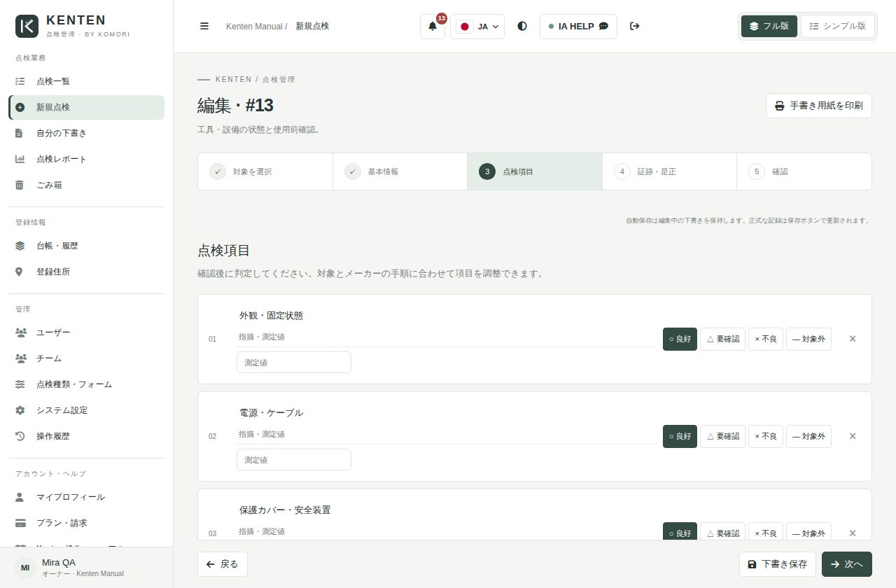This screenshot has width=896, height=588.
Task: Click 手書き用紙を印刷 print button
Action: tap(819, 106)
